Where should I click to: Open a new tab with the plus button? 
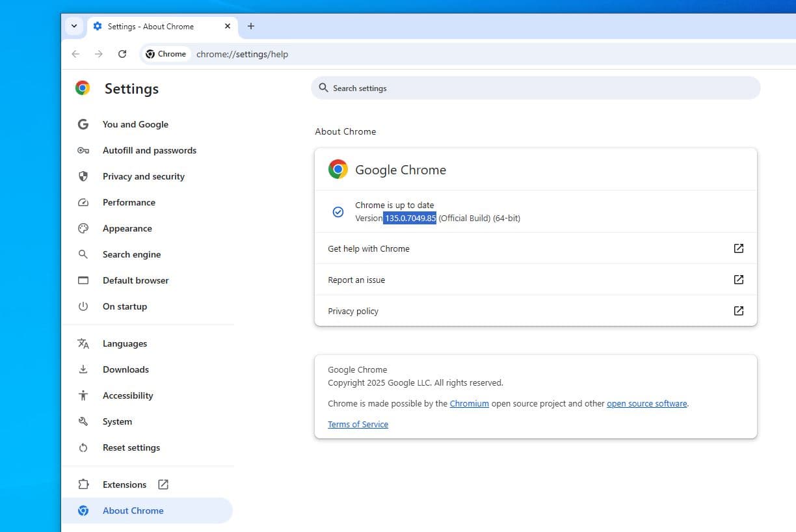pyautogui.click(x=251, y=27)
